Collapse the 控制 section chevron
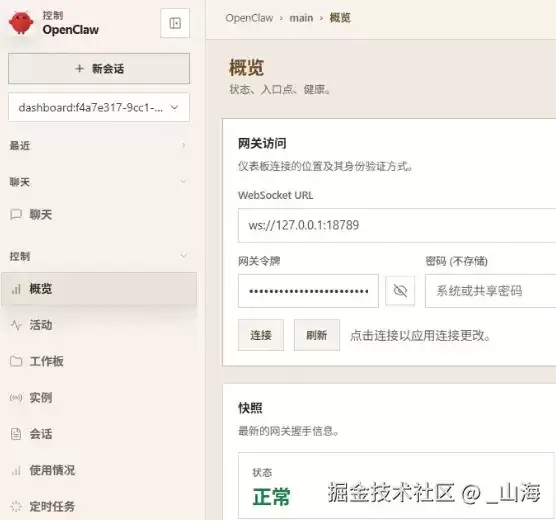The image size is (556, 520). point(183,255)
